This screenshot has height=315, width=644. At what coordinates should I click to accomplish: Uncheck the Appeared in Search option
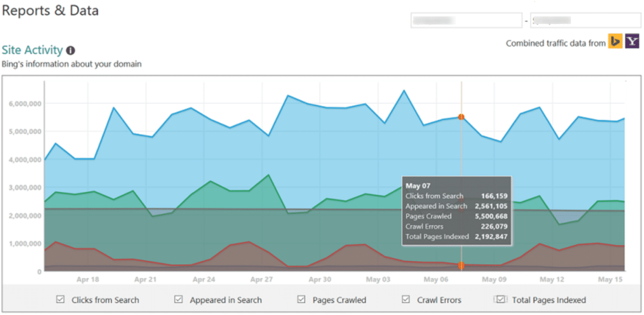click(x=178, y=299)
